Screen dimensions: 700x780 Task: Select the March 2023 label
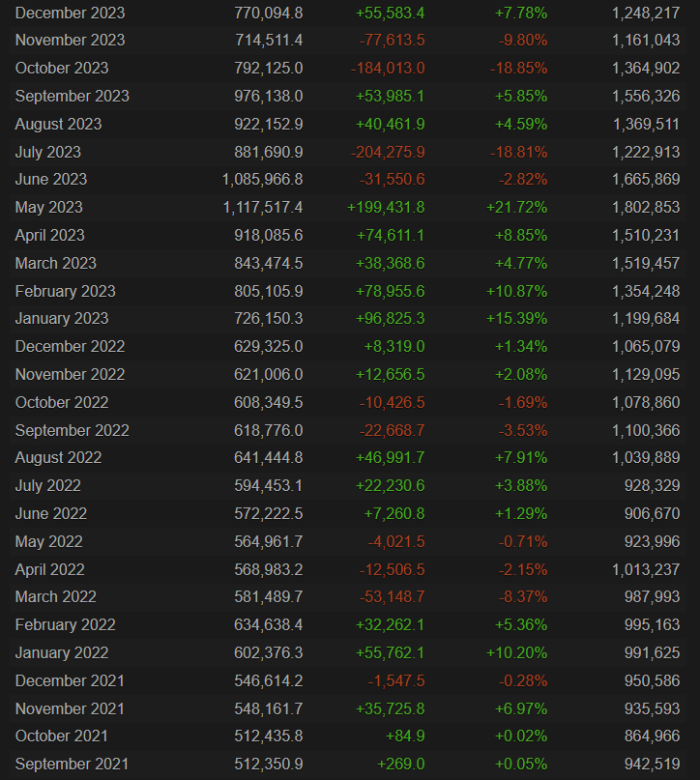pyautogui.click(x=56, y=263)
